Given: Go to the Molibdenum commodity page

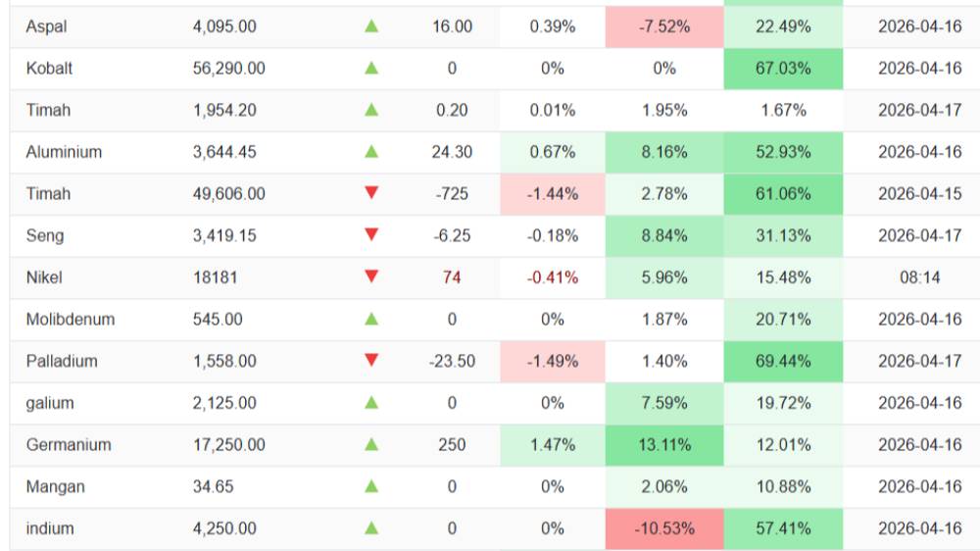Looking at the screenshot, I should click(x=71, y=320).
